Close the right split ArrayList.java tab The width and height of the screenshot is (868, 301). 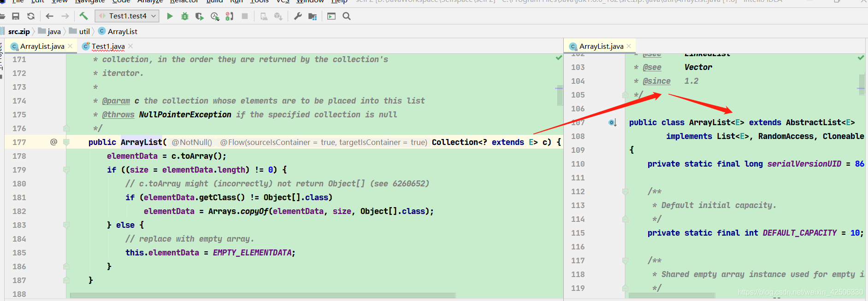(629, 46)
